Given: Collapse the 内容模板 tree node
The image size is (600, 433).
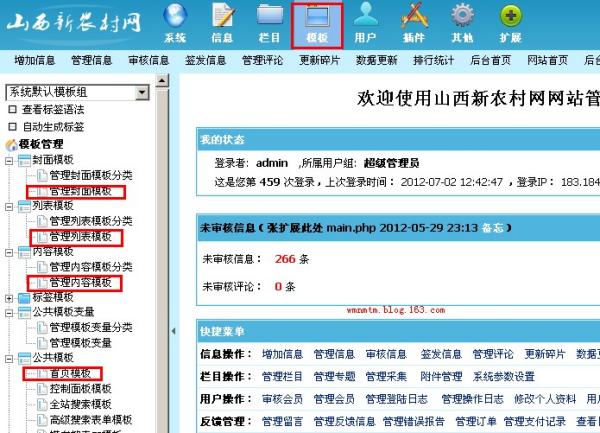Looking at the screenshot, I should (9, 253).
